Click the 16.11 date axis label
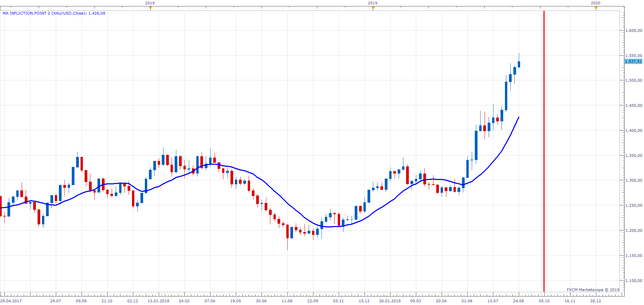Screen dimensions: 644x305 (x=570, y=301)
